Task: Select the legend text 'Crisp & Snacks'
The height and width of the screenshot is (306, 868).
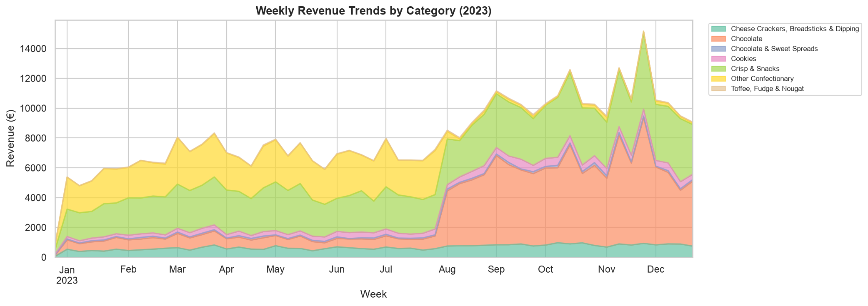Action: point(755,69)
